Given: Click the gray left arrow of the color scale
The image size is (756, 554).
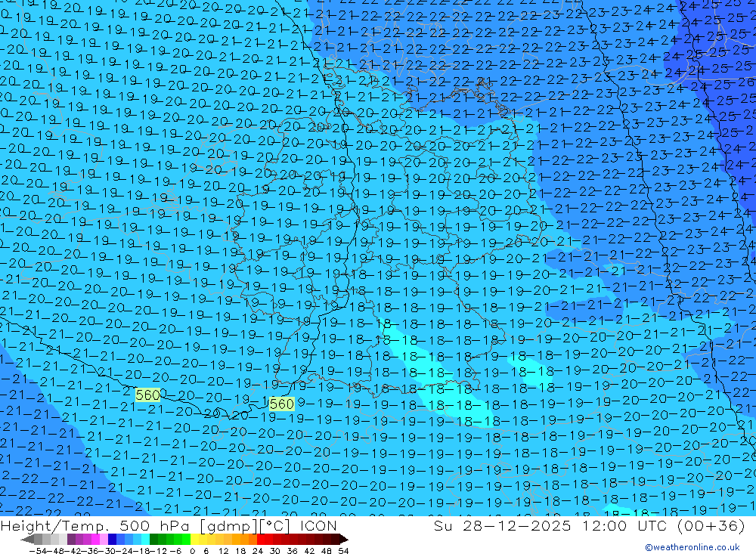Looking at the screenshot, I should tap(27, 540).
